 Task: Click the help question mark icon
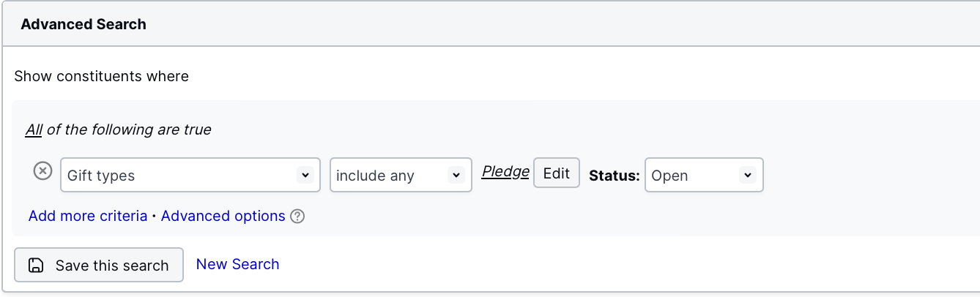pos(297,217)
